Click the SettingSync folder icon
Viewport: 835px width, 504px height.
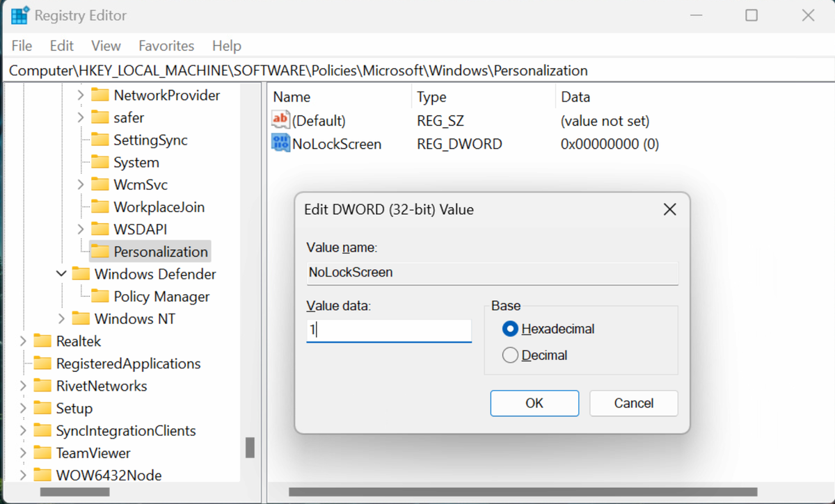101,140
